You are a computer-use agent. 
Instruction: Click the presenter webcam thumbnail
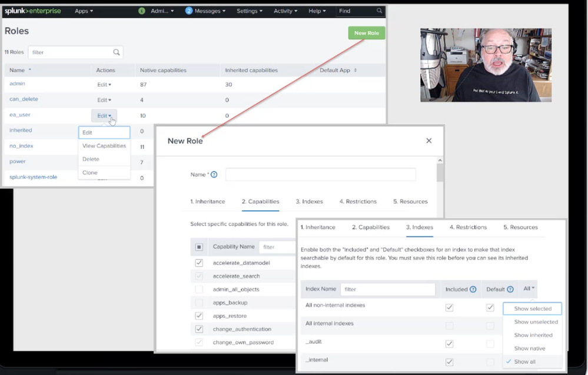(486, 65)
